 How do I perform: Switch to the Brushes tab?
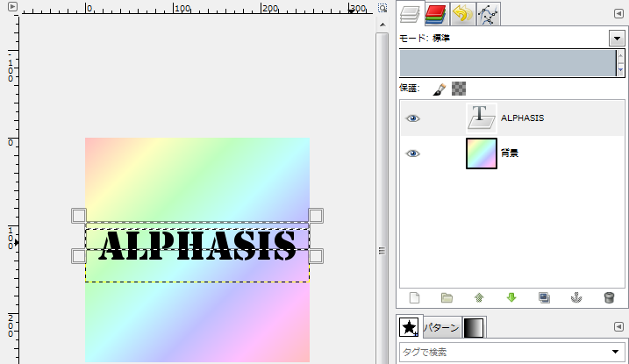pyautogui.click(x=409, y=327)
